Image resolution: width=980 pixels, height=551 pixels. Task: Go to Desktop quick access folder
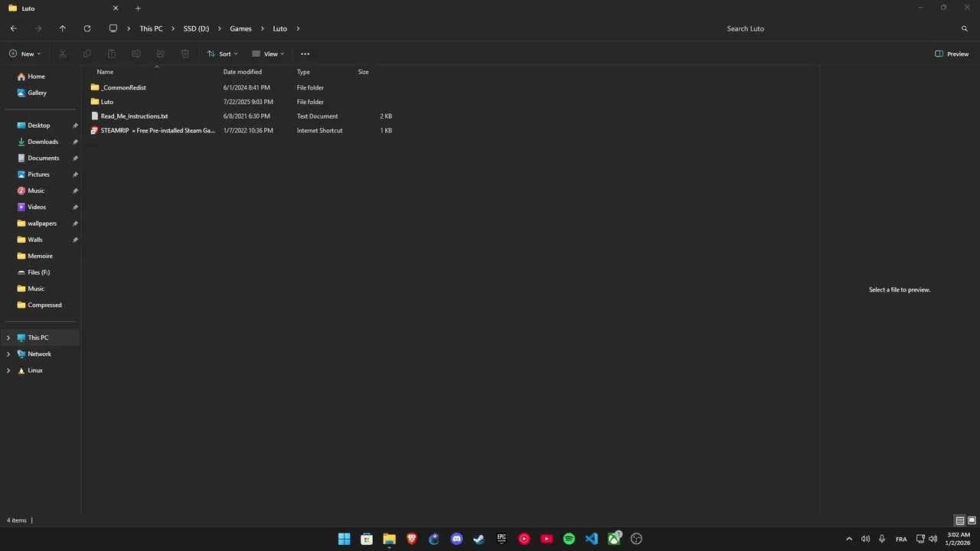point(39,126)
